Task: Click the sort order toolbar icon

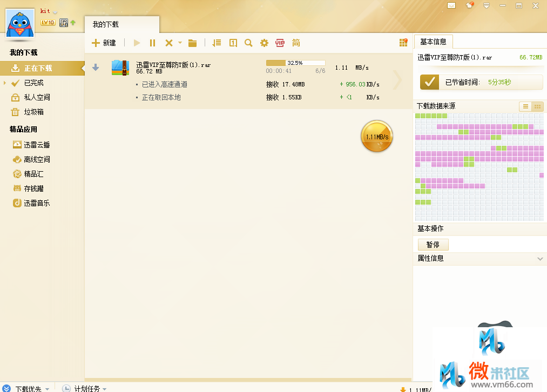Action: point(217,43)
